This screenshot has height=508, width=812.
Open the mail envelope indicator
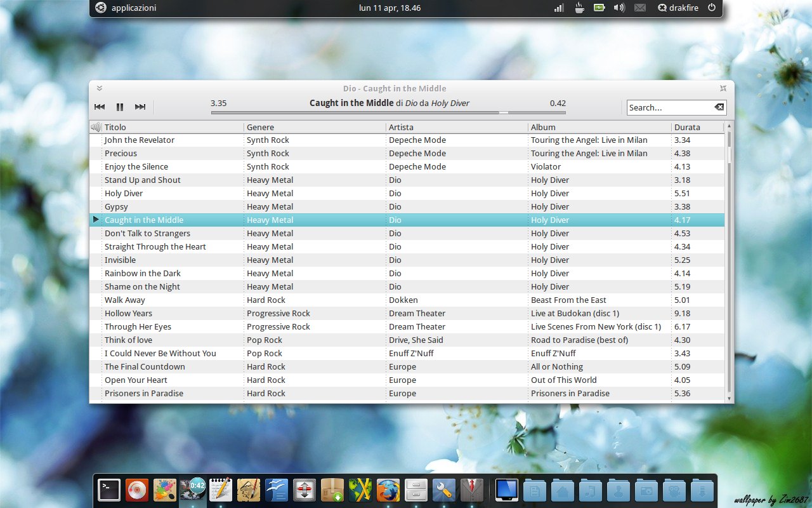click(x=640, y=8)
